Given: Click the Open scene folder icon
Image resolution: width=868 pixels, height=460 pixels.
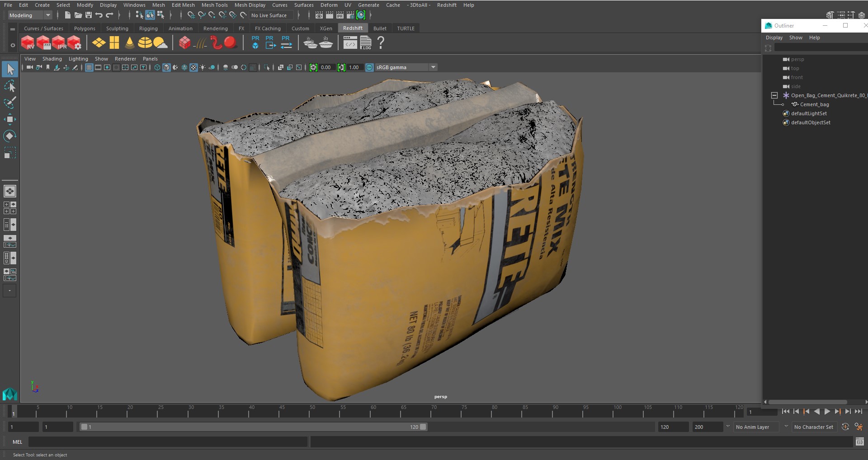Looking at the screenshot, I should [x=78, y=15].
